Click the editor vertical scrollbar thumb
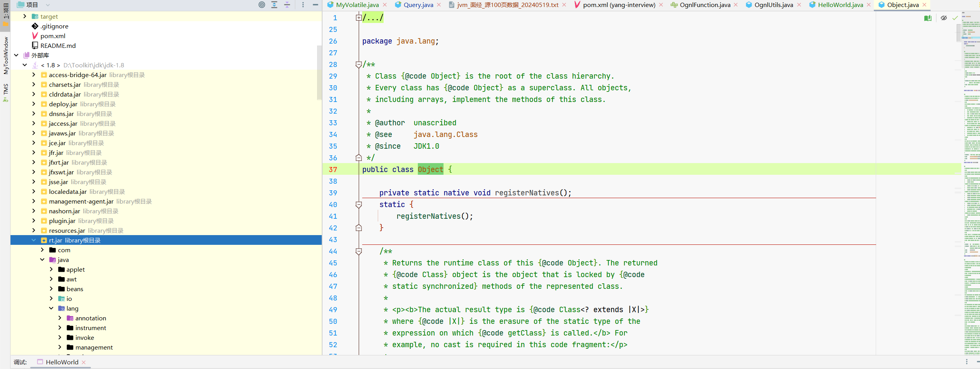980x369 pixels. pos(959,33)
